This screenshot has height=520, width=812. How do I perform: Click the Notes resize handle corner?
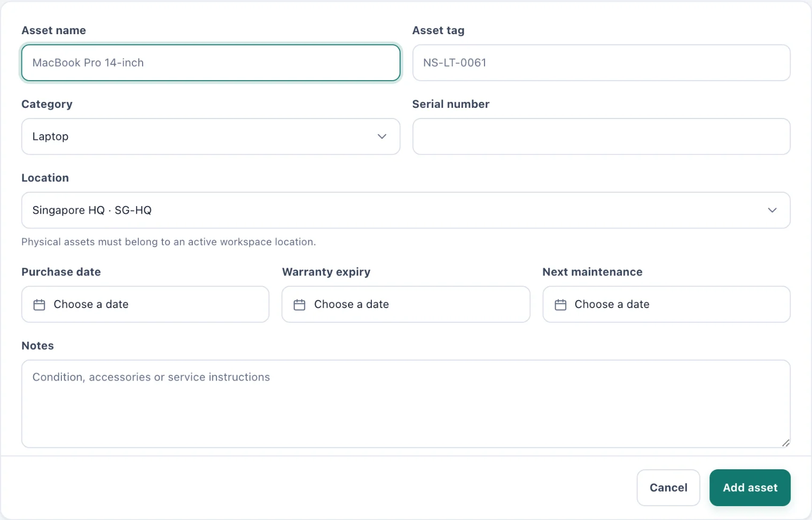point(786,443)
